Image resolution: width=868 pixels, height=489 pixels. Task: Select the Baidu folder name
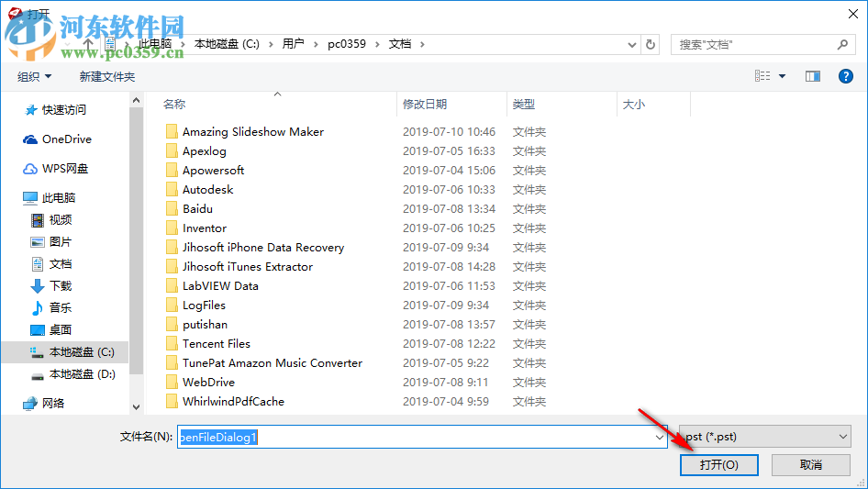click(197, 209)
